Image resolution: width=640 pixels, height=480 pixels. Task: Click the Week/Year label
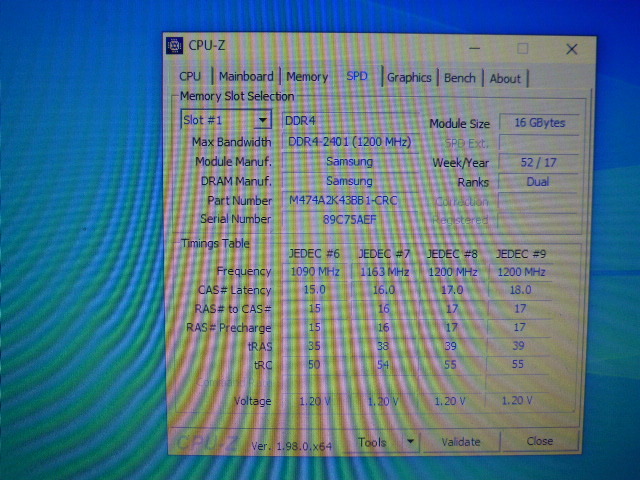click(460, 163)
